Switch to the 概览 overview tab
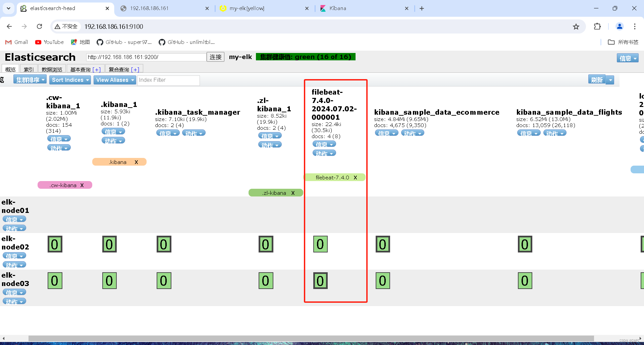644x345 pixels. point(10,69)
